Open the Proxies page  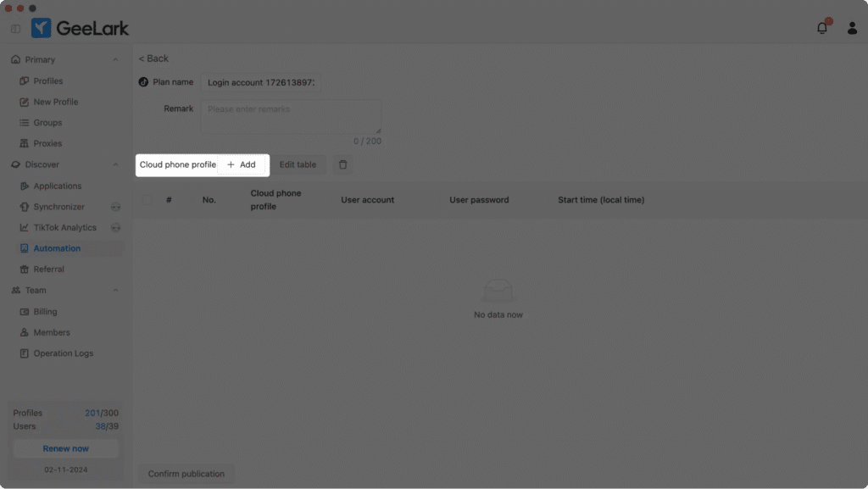(47, 143)
